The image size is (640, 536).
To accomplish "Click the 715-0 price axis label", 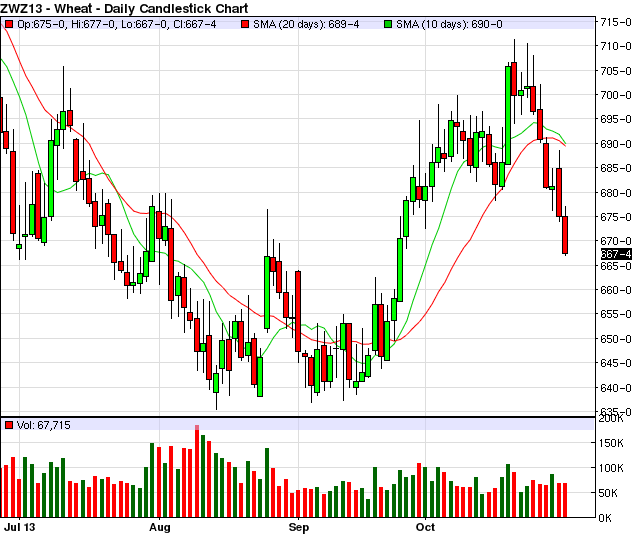I will pos(616,22).
